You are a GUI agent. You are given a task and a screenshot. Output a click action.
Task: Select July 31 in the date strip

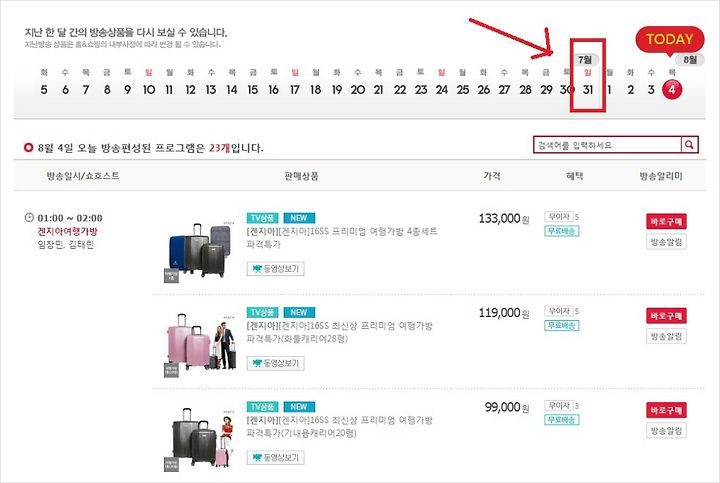point(588,89)
